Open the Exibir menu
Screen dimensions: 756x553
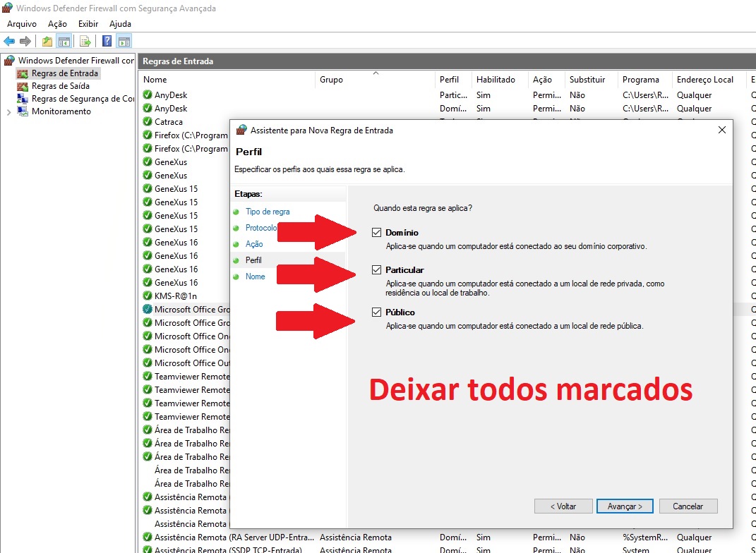click(x=88, y=23)
